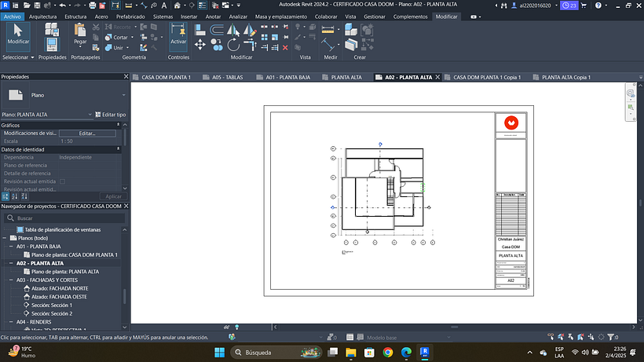Collapse the A03 - FACHADAS Y CORTES node
This screenshot has height=362, width=644.
[x=12, y=280]
